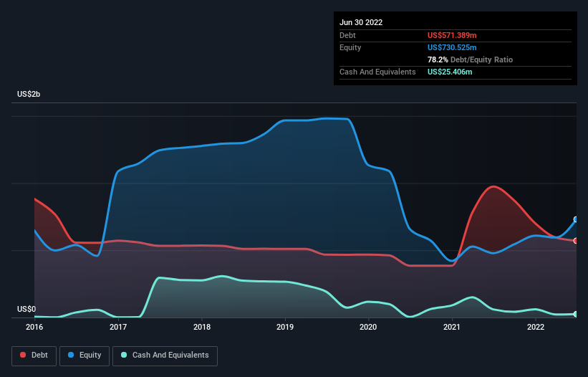Image resolution: width=588 pixels, height=377 pixels.
Task: Click the US$2b y-axis label
Action: click(x=29, y=94)
